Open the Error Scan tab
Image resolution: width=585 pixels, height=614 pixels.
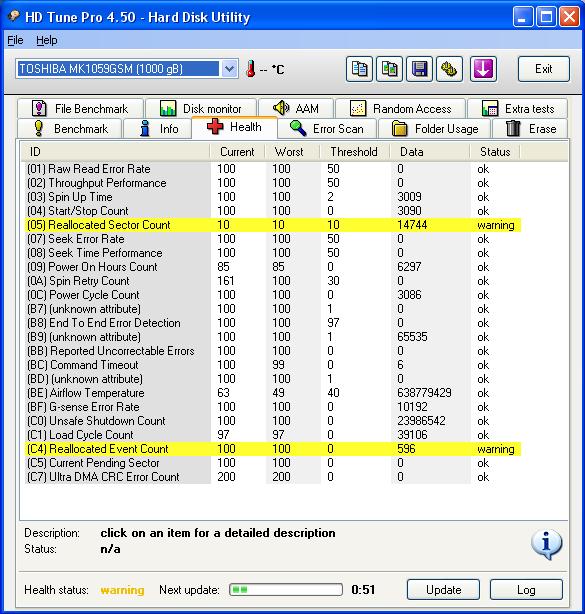pos(327,128)
